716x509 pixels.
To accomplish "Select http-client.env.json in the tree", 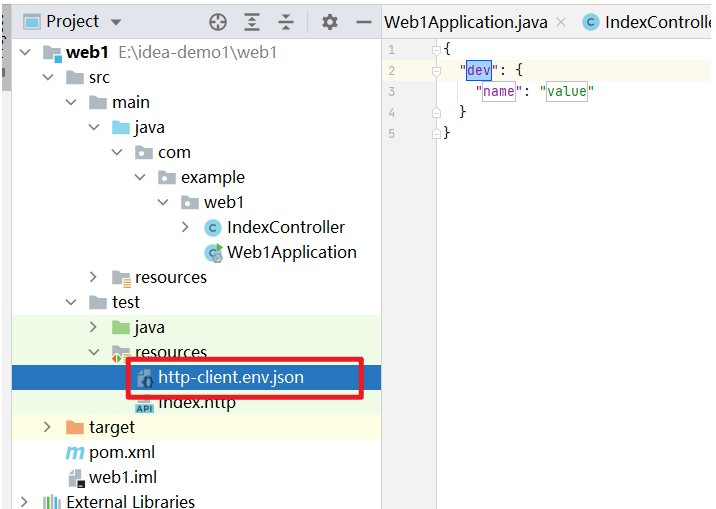I will click(x=230, y=377).
